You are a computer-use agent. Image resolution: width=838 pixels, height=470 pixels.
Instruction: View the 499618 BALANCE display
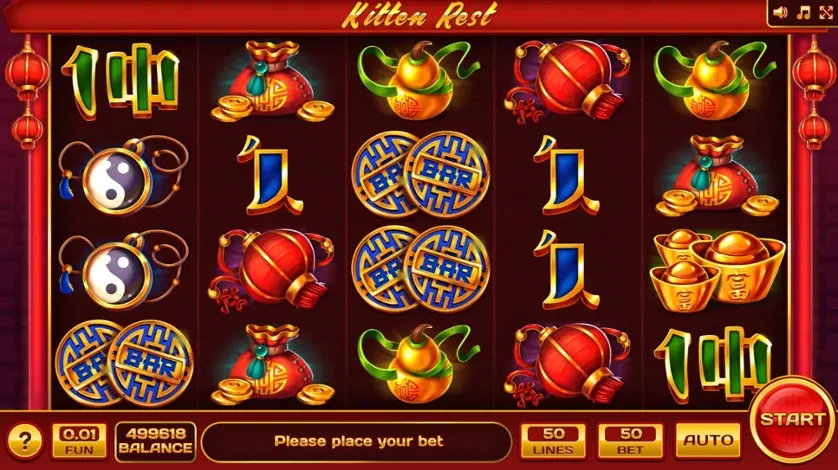click(x=156, y=441)
